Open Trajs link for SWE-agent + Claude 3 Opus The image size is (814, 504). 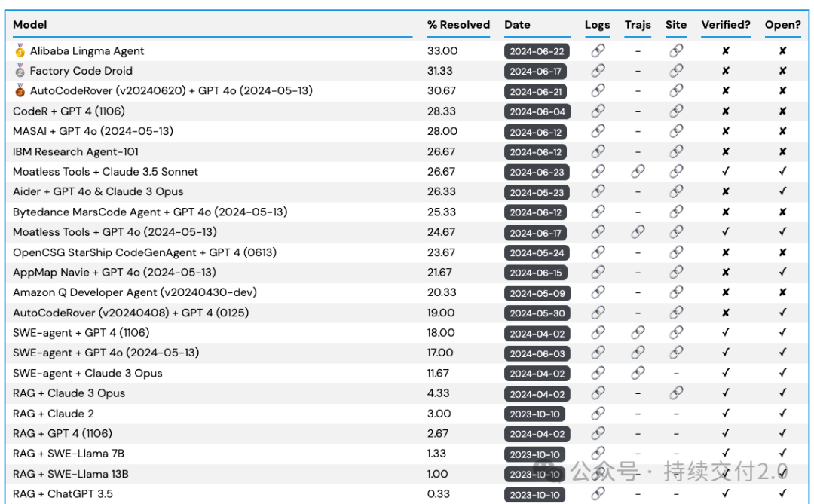click(x=638, y=373)
